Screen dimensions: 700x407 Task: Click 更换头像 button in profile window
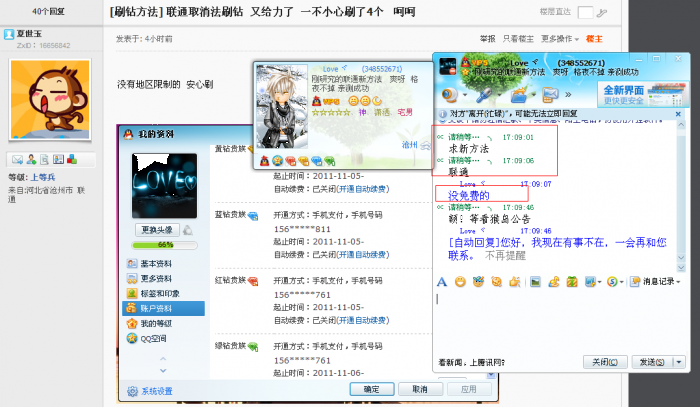click(x=157, y=230)
